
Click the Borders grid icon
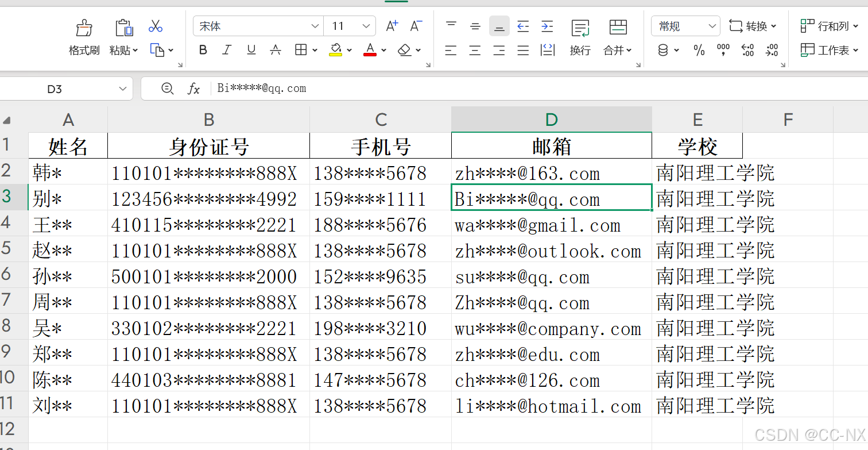click(x=301, y=50)
